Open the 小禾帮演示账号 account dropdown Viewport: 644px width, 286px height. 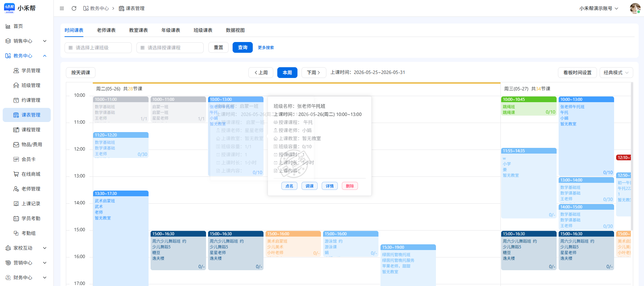(599, 8)
